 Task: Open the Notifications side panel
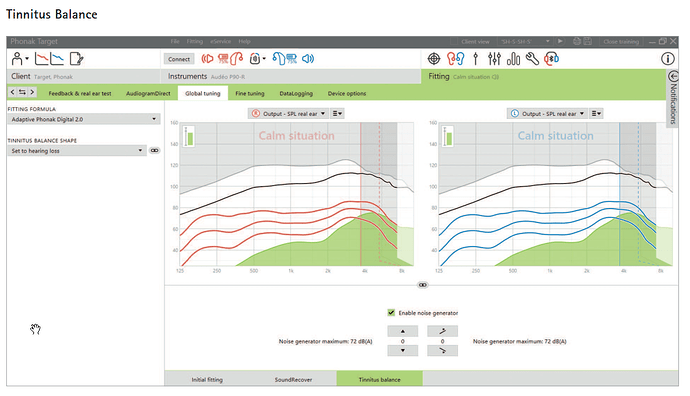click(673, 98)
